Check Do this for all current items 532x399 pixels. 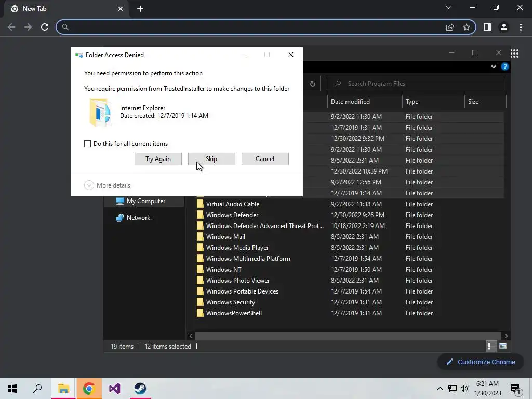tap(87, 144)
